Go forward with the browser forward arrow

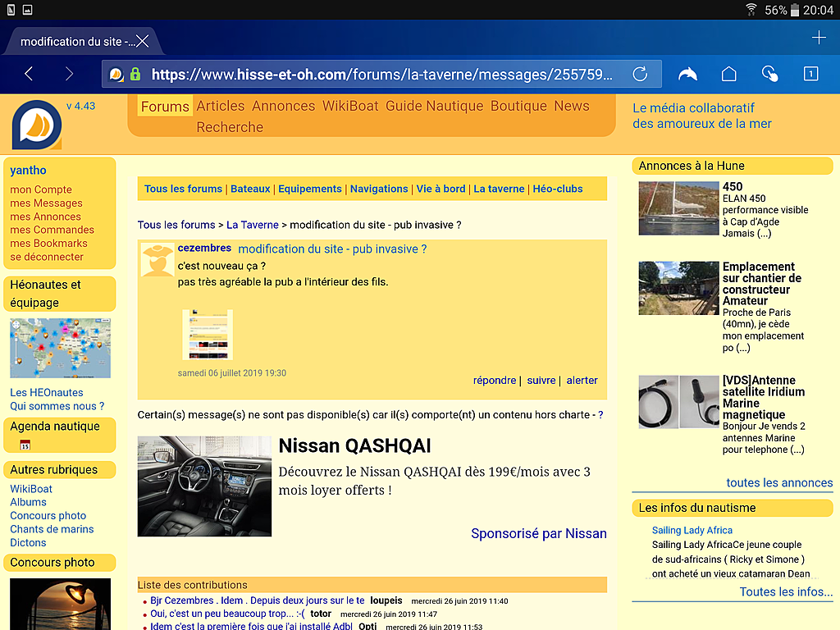(x=69, y=73)
